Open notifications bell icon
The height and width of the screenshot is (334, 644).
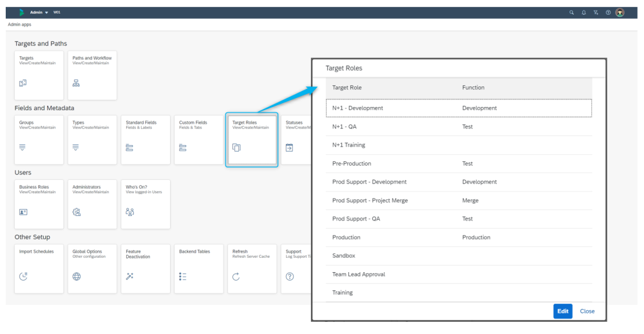coord(583,12)
